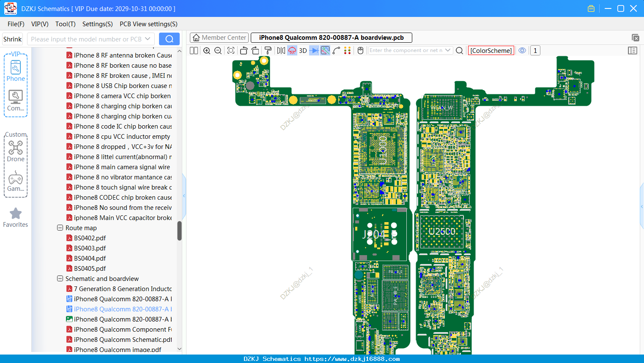The image size is (644, 363).
Task: Click the tree vertical scrollbar thumb
Action: pos(179,231)
